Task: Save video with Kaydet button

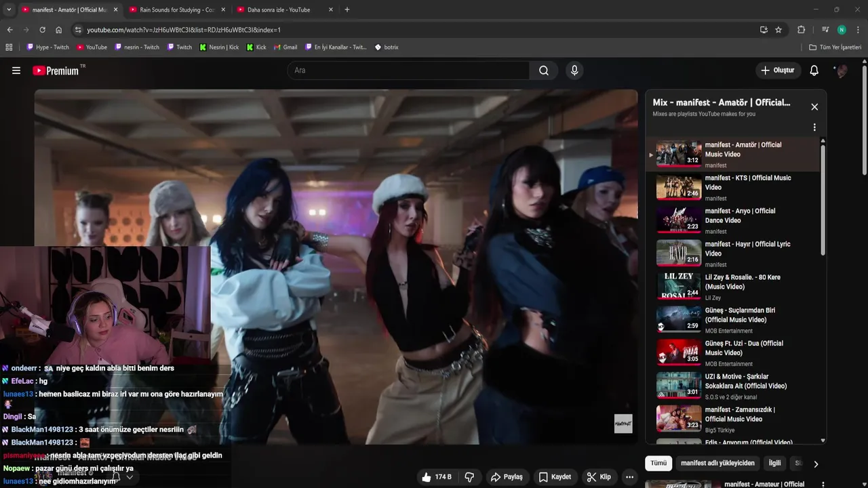Action: click(555, 477)
